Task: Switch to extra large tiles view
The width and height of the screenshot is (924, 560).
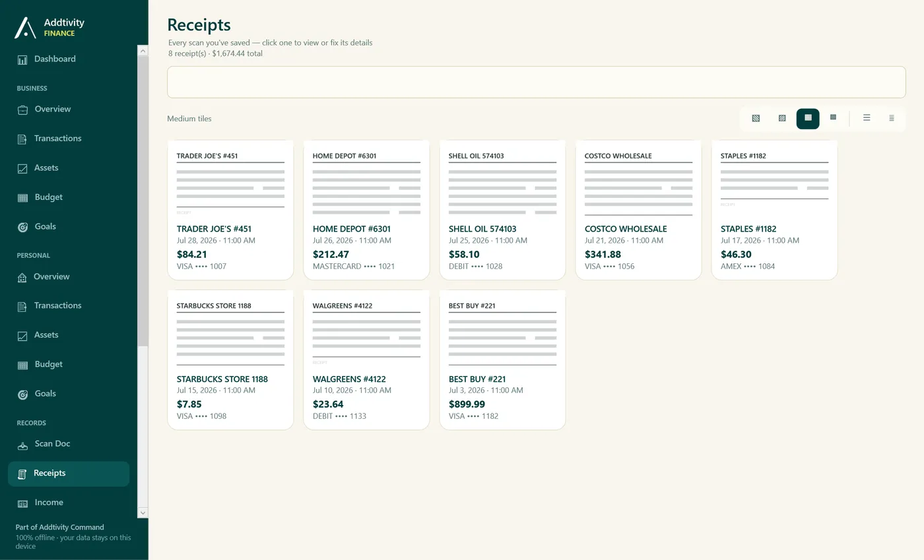Action: point(756,119)
